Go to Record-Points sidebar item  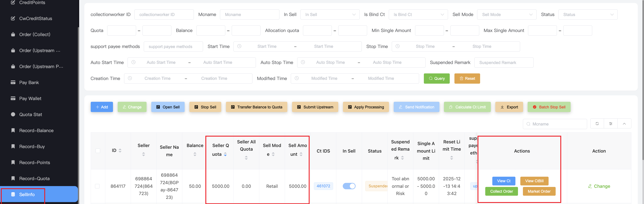(34, 163)
